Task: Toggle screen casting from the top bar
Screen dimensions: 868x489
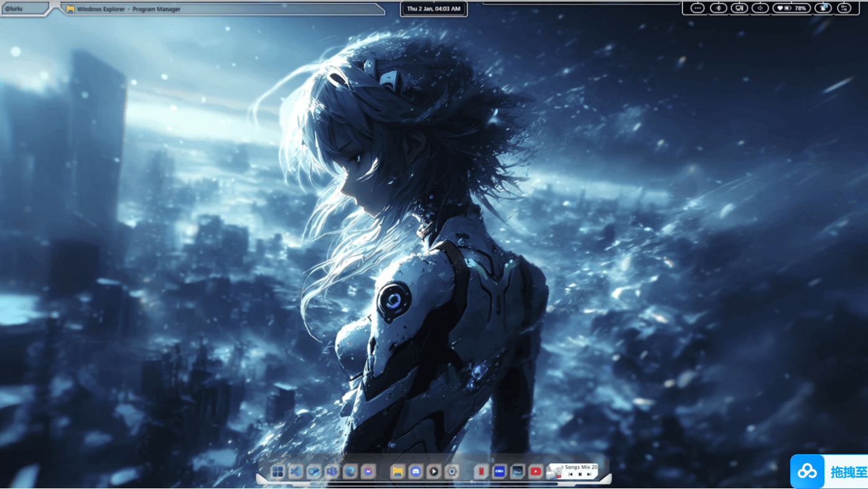Action: click(740, 7)
